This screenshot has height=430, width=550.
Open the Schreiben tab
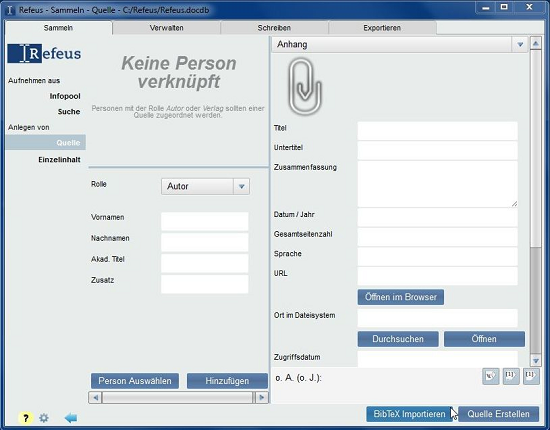(274, 28)
